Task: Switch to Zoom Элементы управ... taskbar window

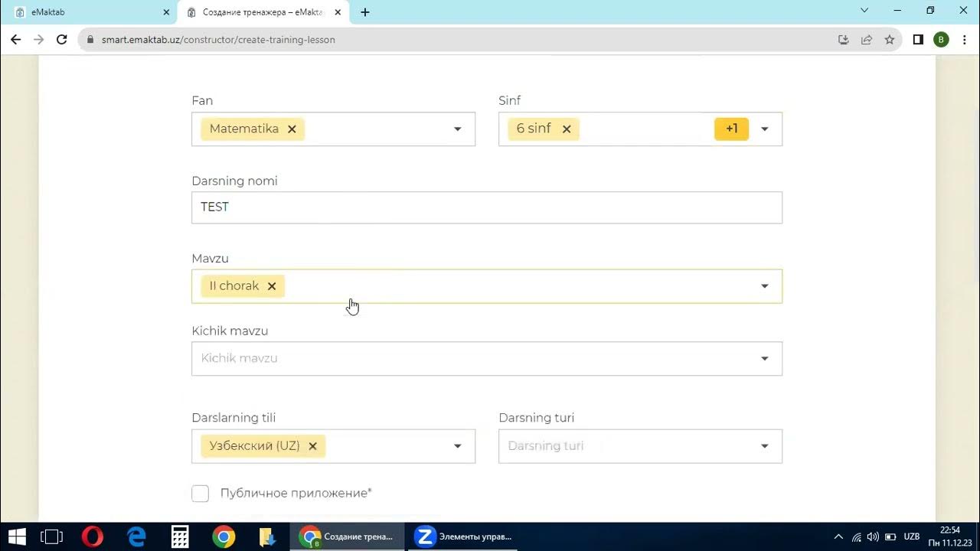Action: point(464,536)
